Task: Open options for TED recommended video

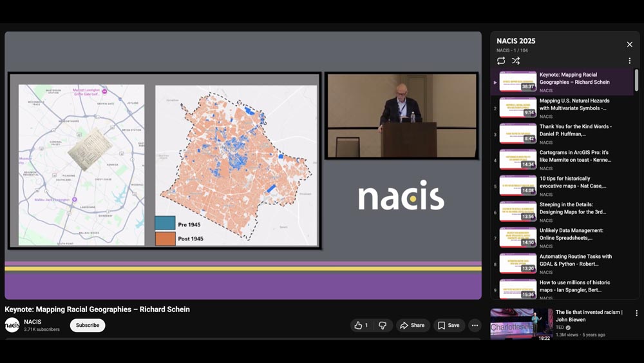Action: tap(636, 313)
